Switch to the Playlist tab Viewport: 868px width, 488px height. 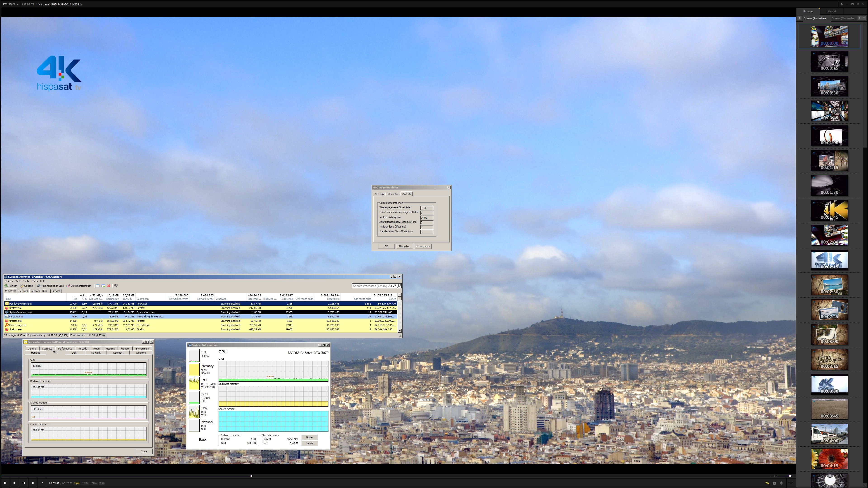point(832,11)
